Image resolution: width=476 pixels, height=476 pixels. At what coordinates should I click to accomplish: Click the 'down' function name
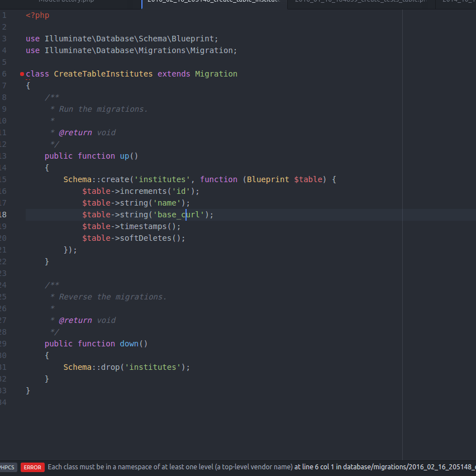point(129,344)
